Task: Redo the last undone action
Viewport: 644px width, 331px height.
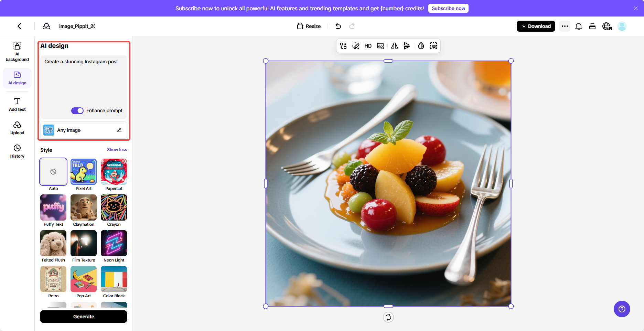Action: pos(352,26)
